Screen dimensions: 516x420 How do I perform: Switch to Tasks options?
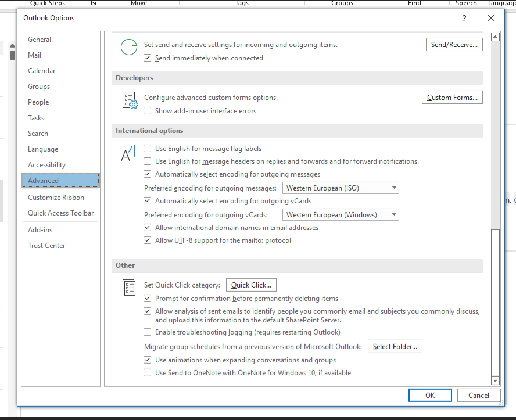click(x=61, y=118)
